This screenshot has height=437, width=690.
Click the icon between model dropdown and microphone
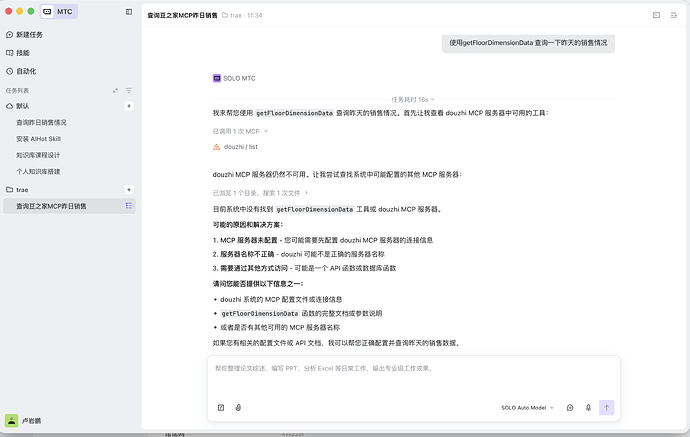pos(570,408)
